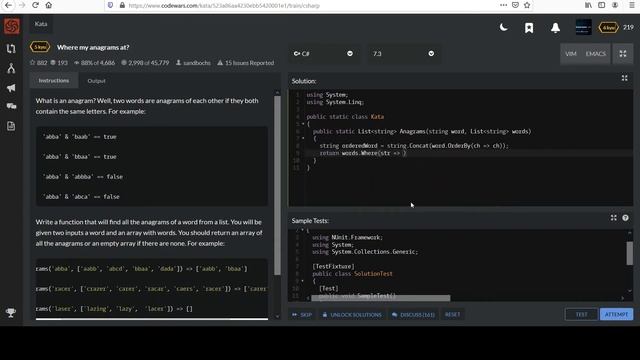Open the browser library icon
Image resolution: width=640 pixels, height=360 pixels.
click(588, 5)
